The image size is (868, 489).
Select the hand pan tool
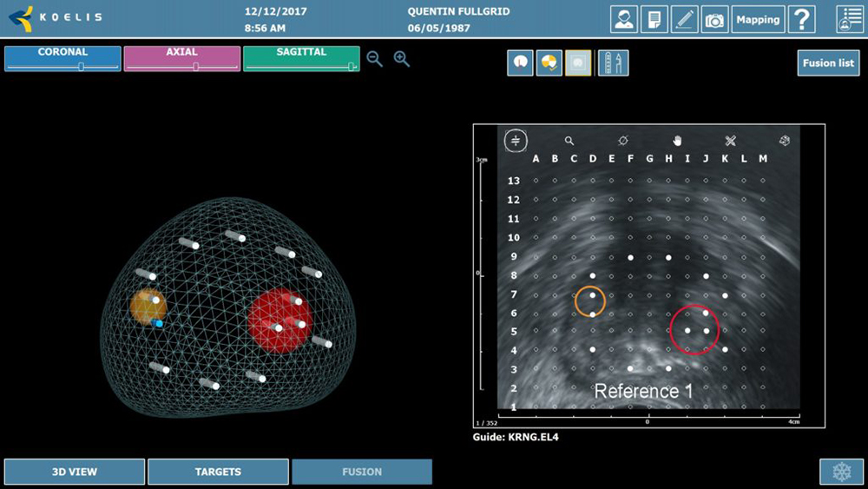(x=677, y=141)
